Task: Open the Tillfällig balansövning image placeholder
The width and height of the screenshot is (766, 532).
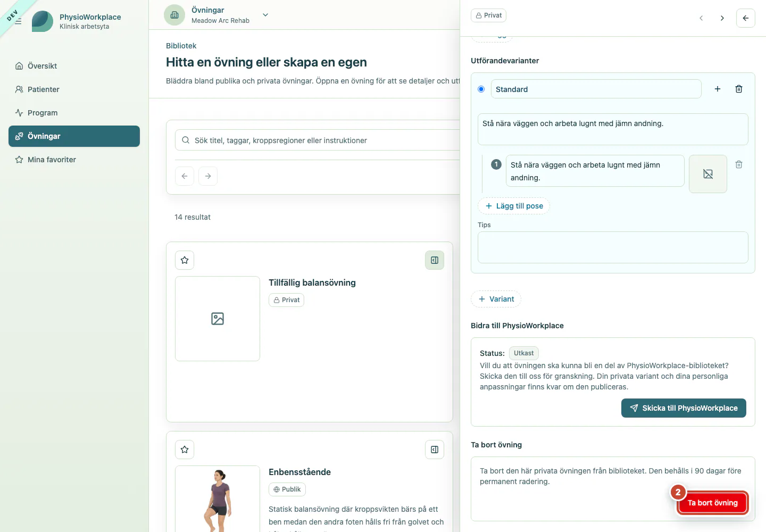Action: pos(218,319)
